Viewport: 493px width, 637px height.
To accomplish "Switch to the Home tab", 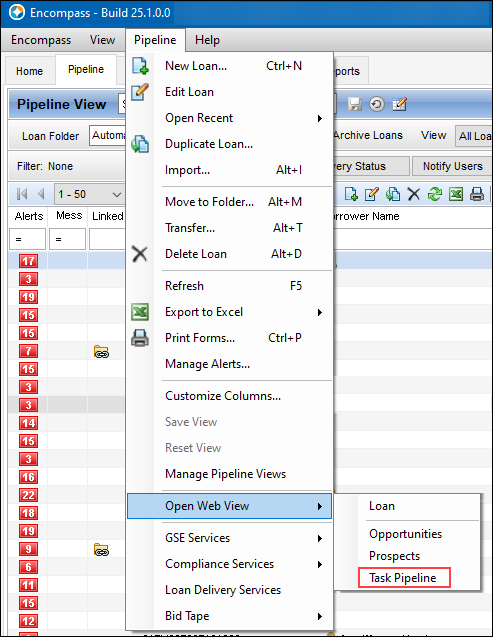I will click(x=29, y=71).
